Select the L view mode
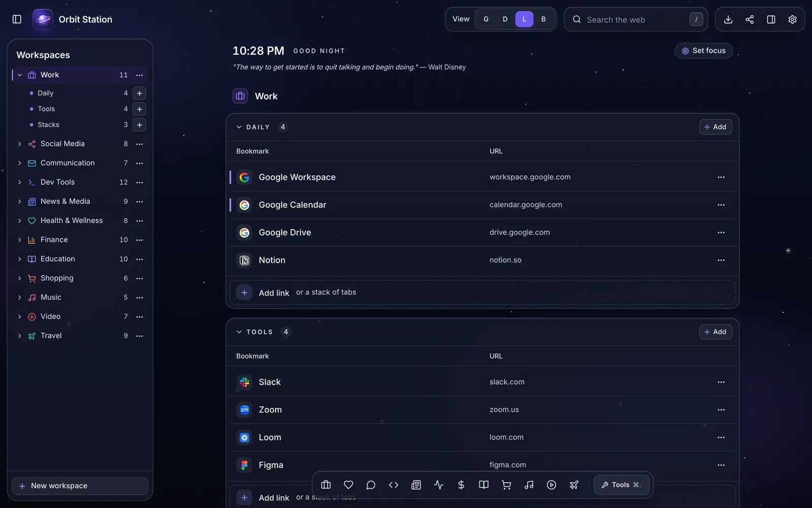 (x=524, y=19)
